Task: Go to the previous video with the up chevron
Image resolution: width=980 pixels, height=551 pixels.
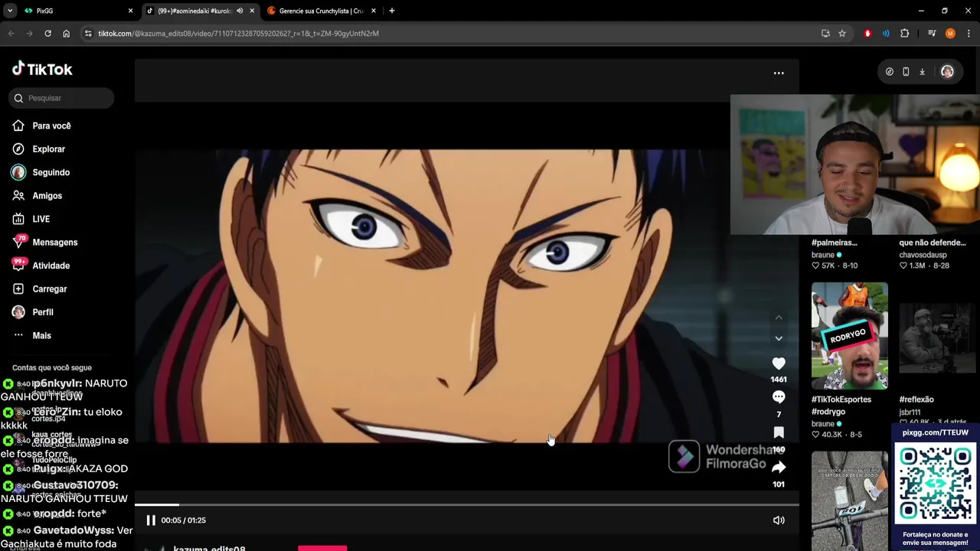Action: tap(779, 318)
